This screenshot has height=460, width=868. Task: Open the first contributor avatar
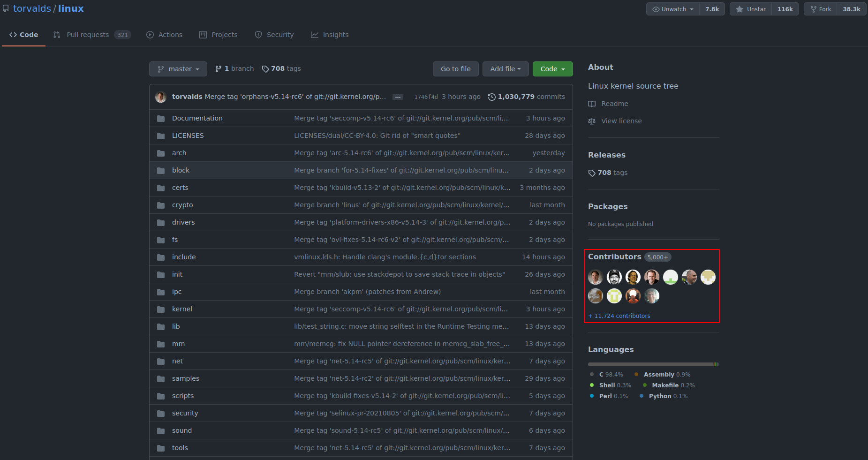tap(596, 277)
